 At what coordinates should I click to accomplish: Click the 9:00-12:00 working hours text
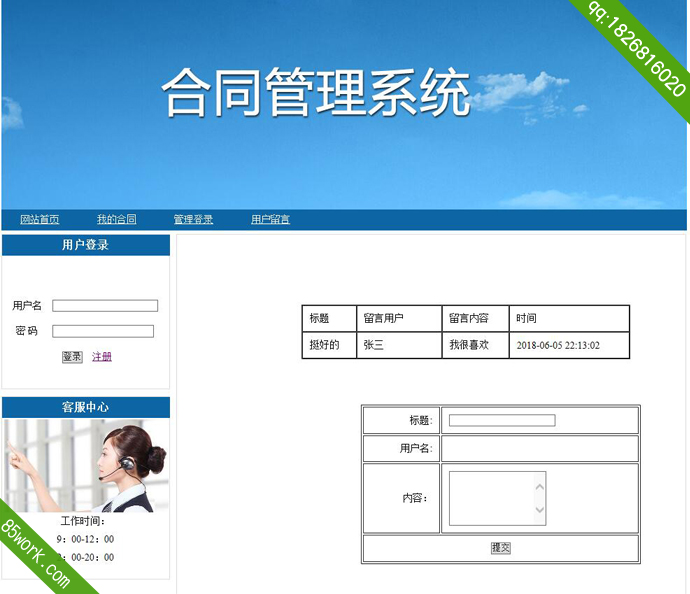pyautogui.click(x=85, y=539)
